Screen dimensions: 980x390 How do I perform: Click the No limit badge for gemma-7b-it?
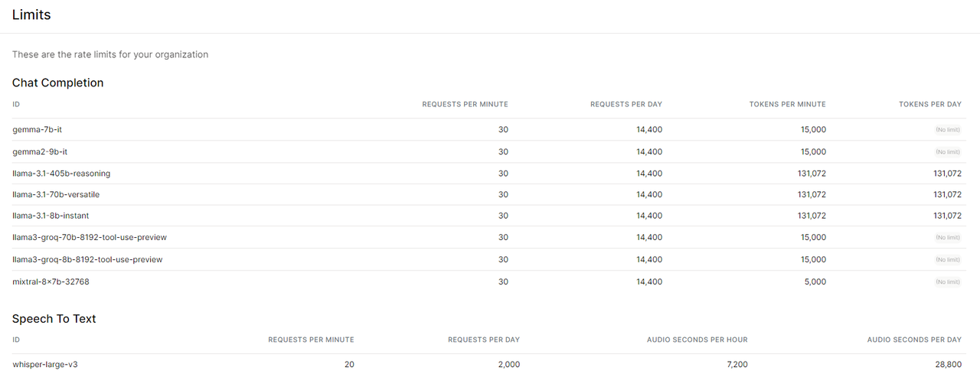point(948,130)
